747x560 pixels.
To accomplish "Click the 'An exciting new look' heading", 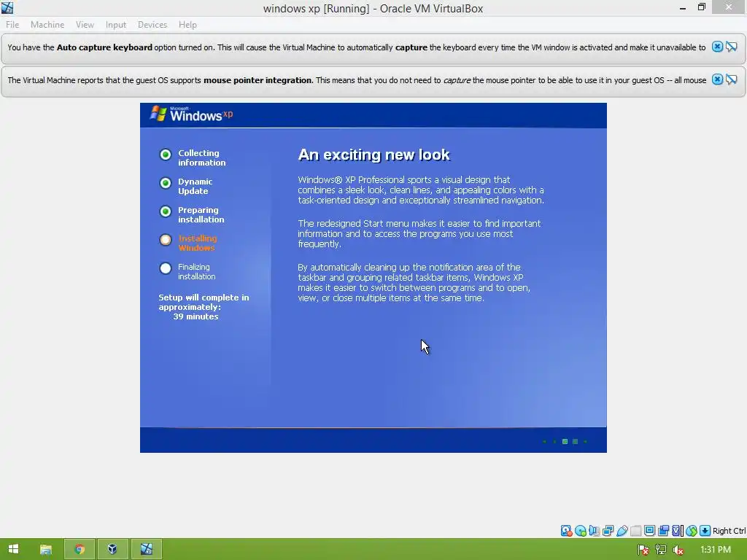I will [374, 155].
